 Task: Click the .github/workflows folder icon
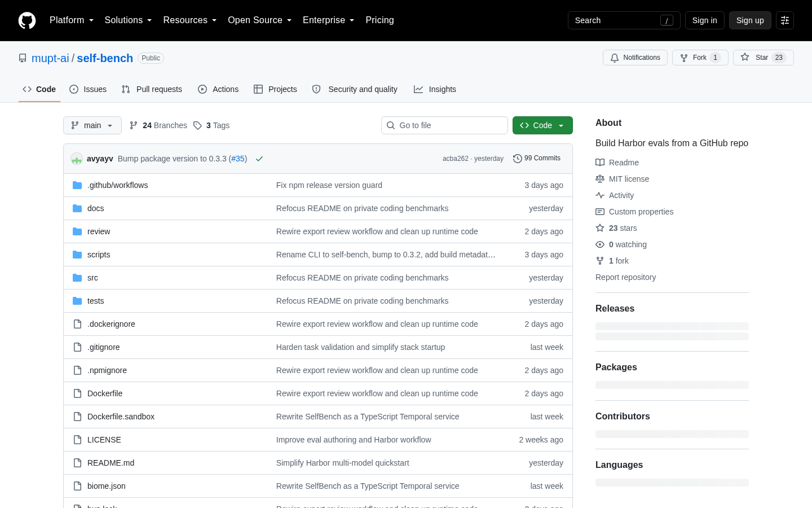[x=77, y=185]
